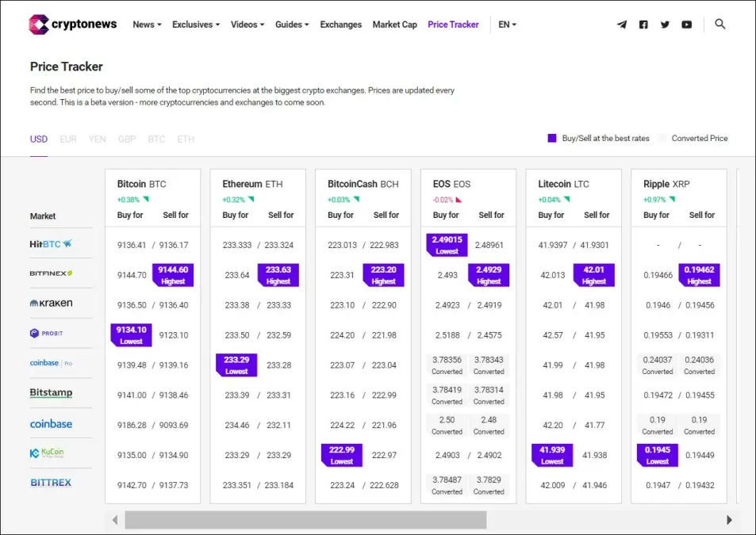Switch to the USD currency tab
The image size is (756, 535).
pos(39,139)
